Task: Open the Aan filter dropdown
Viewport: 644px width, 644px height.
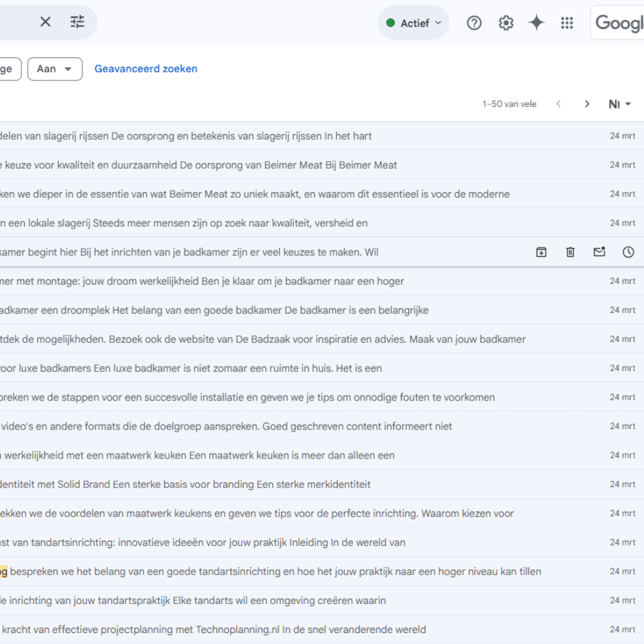Action: pos(55,69)
